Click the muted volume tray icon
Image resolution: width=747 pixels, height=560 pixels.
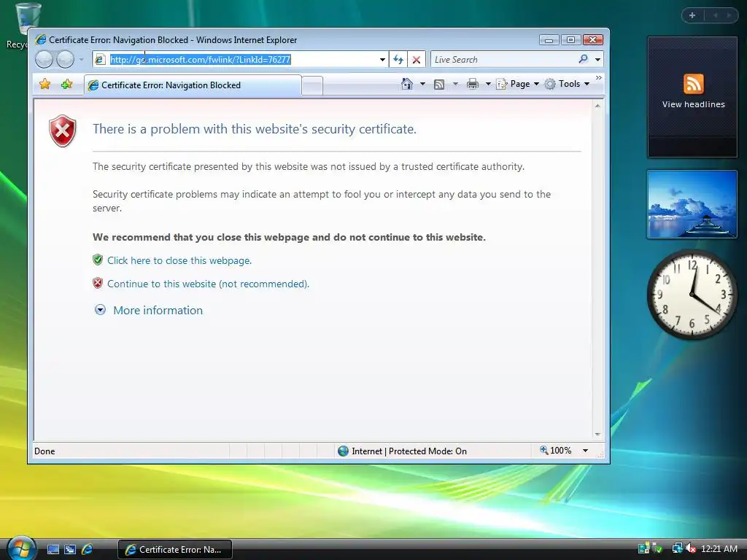point(691,548)
